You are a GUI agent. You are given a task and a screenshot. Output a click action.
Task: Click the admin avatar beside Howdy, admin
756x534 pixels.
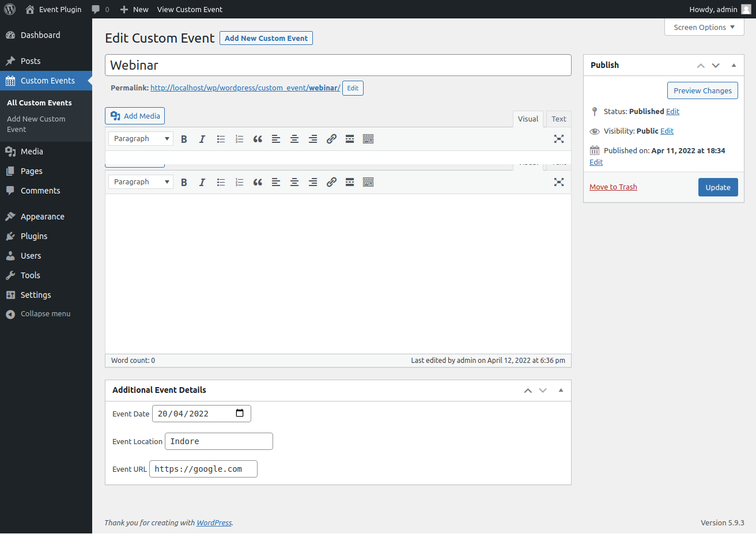click(x=746, y=9)
